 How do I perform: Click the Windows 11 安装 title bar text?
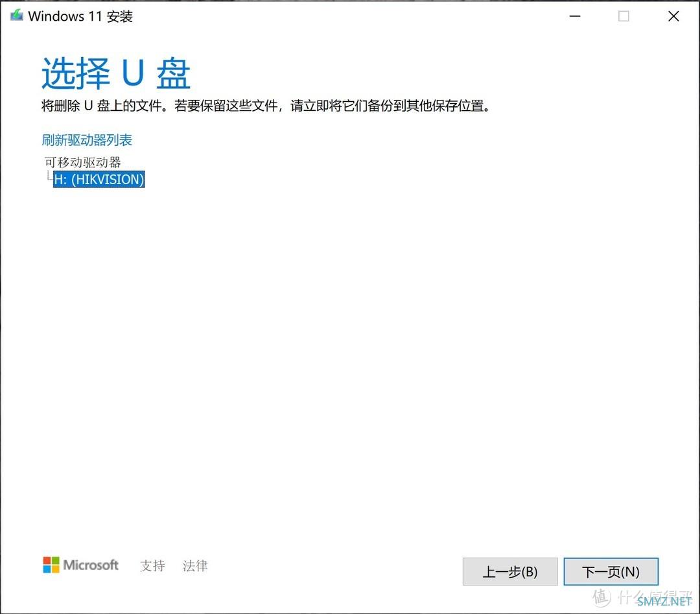(x=80, y=16)
